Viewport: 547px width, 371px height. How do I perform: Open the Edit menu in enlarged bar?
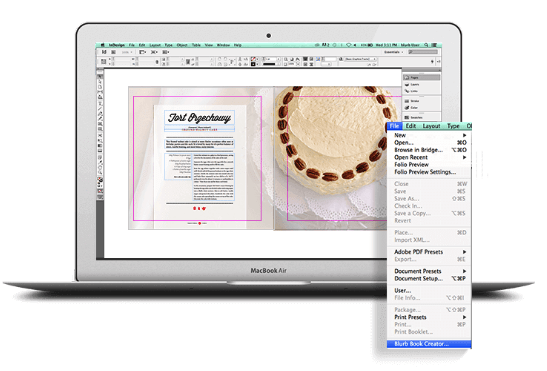click(411, 126)
